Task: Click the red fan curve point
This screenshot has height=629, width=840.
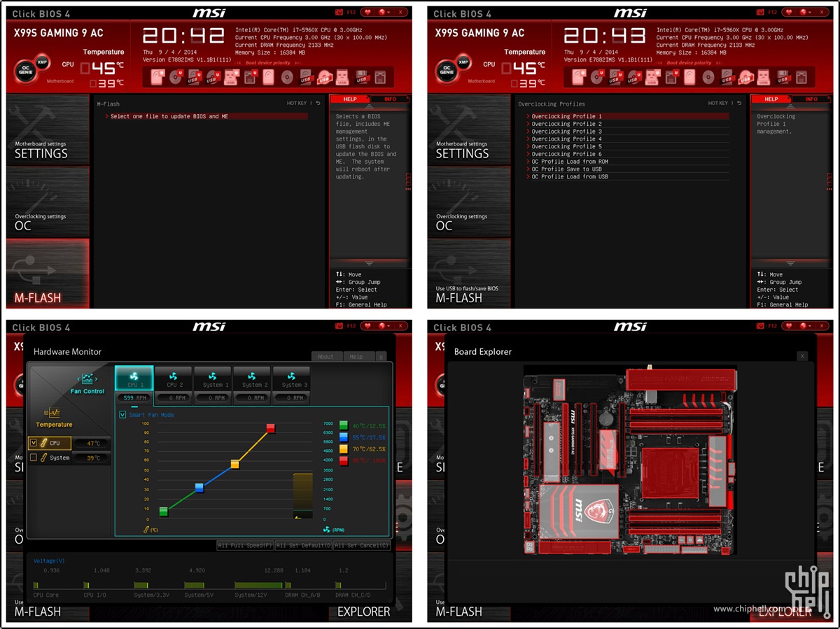Action: coord(270,427)
